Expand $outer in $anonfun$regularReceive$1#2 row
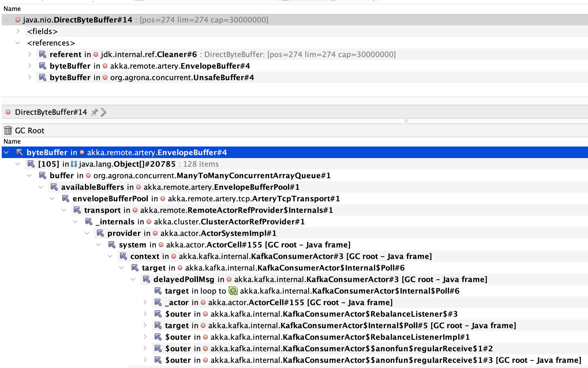 point(145,348)
